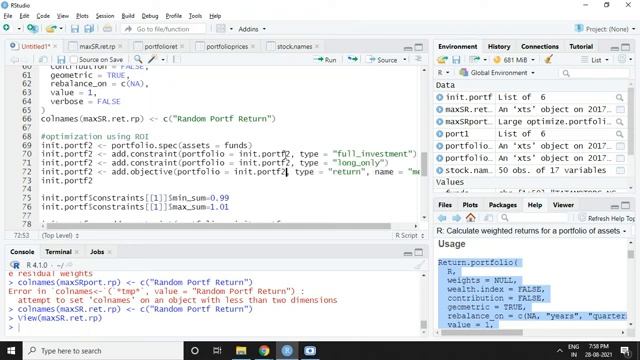View stock.nam data table icon
640x360 pixels.
620,170
